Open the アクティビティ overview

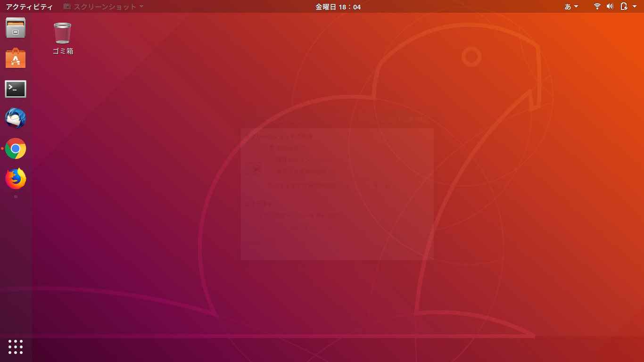pos(29,7)
